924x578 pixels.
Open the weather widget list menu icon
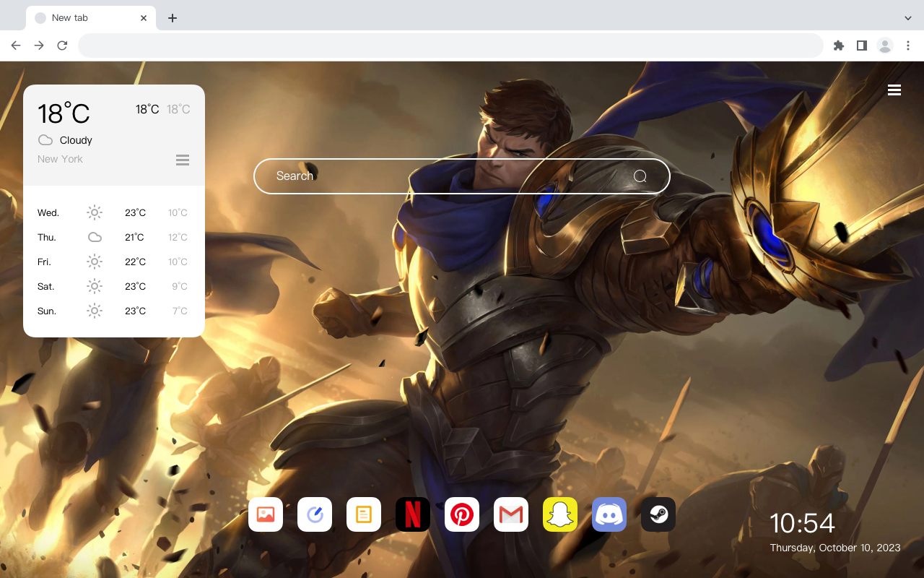183,160
